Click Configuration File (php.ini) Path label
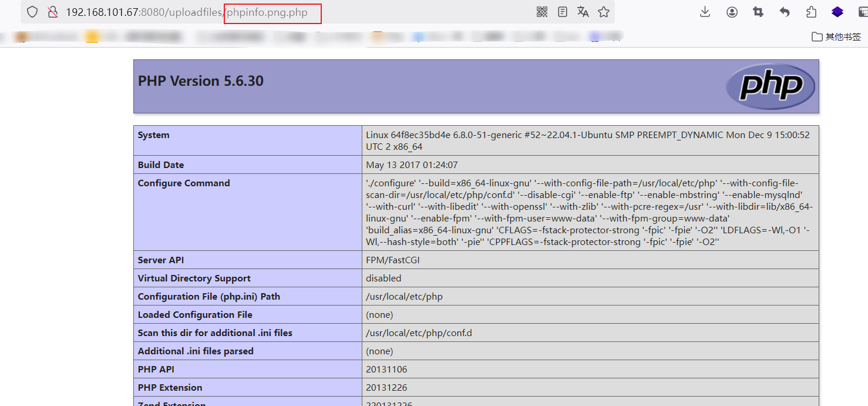This screenshot has width=868, height=406. click(209, 297)
